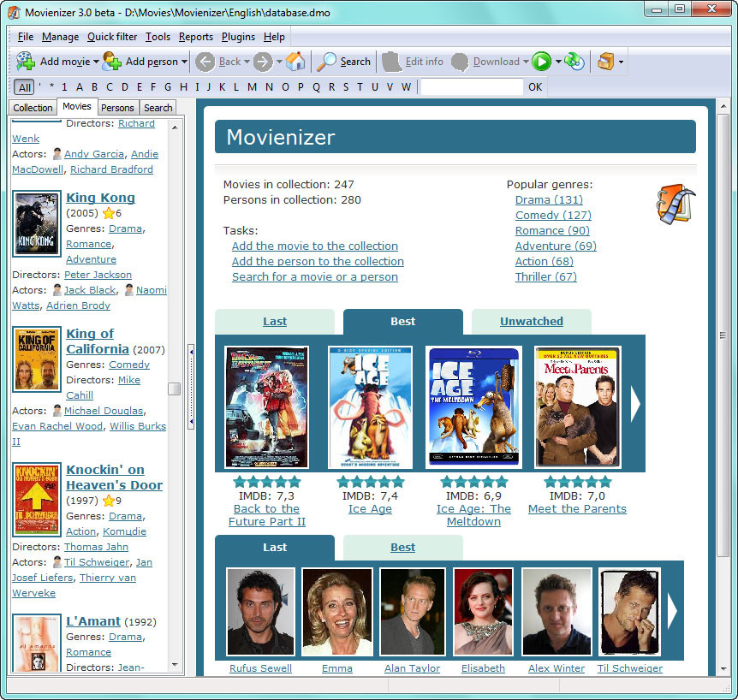Show next movies with the right arrow
This screenshot has height=700, width=738.
pos(635,404)
